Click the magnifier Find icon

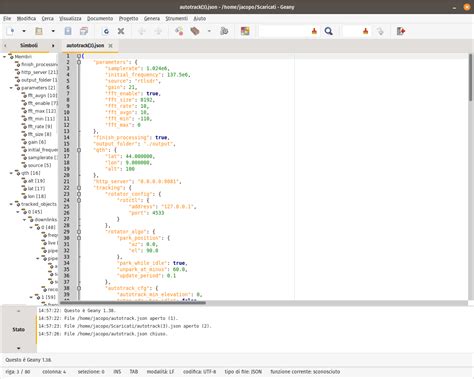(329, 31)
